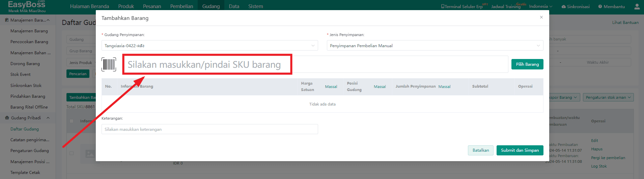Click the Lihat Bantuan link
The width and height of the screenshot is (644, 179).
tap(625, 23)
